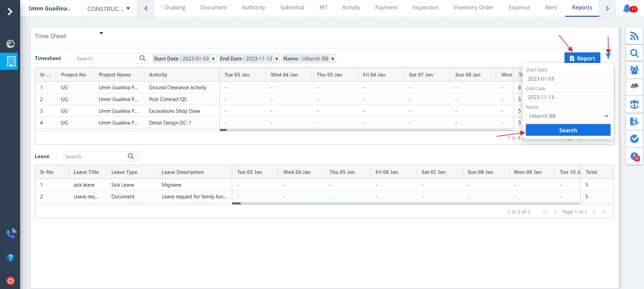
Task: Click the phone call icon in left sidebar
Action: tap(11, 233)
